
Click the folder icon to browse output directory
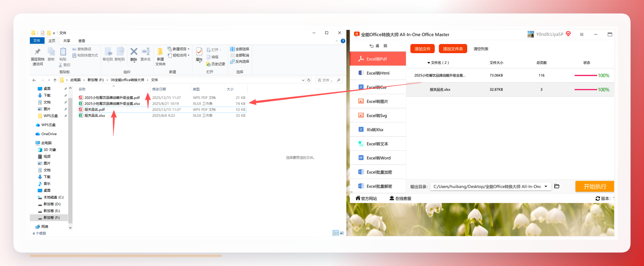(x=557, y=186)
